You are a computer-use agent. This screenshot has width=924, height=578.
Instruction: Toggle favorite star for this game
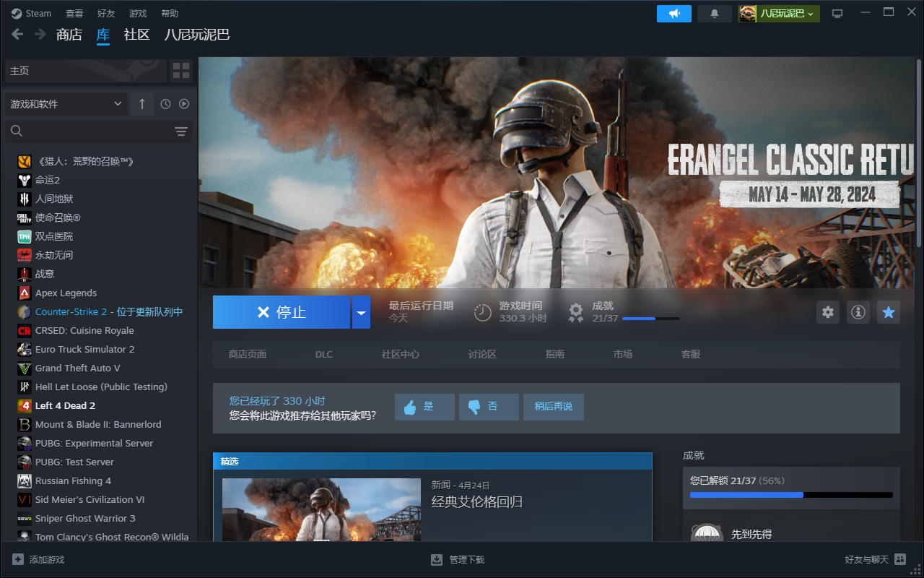[889, 312]
